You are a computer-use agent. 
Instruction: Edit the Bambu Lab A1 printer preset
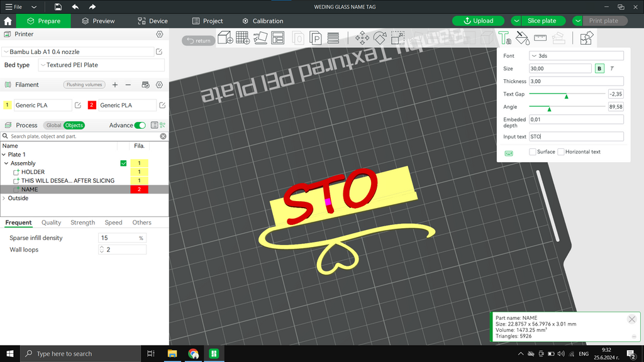(159, 52)
